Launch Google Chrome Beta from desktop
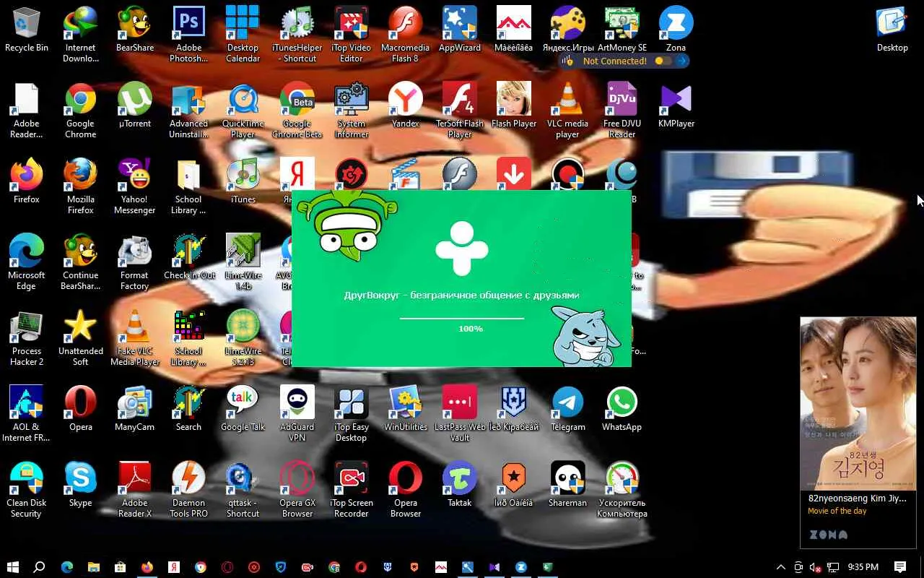924x578 pixels. coord(297,111)
